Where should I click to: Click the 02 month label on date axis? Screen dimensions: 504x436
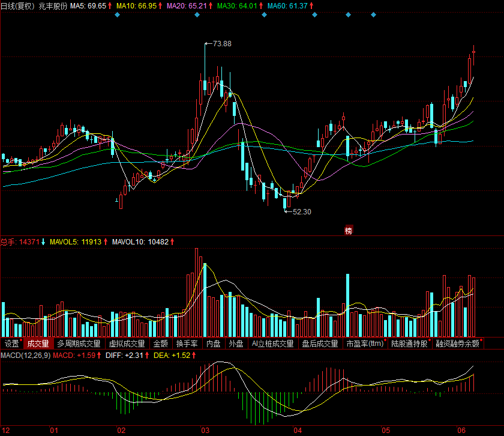(x=121, y=430)
